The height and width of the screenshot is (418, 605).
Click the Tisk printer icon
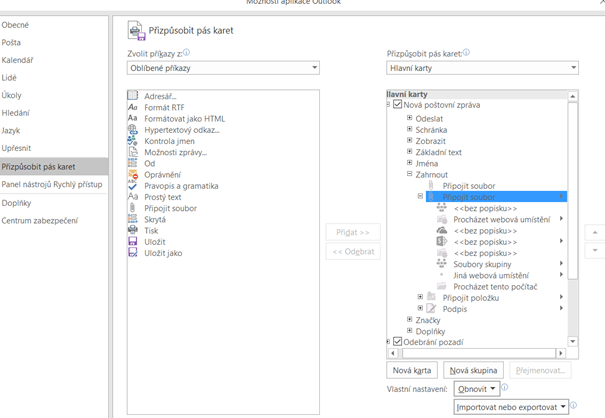(x=133, y=230)
